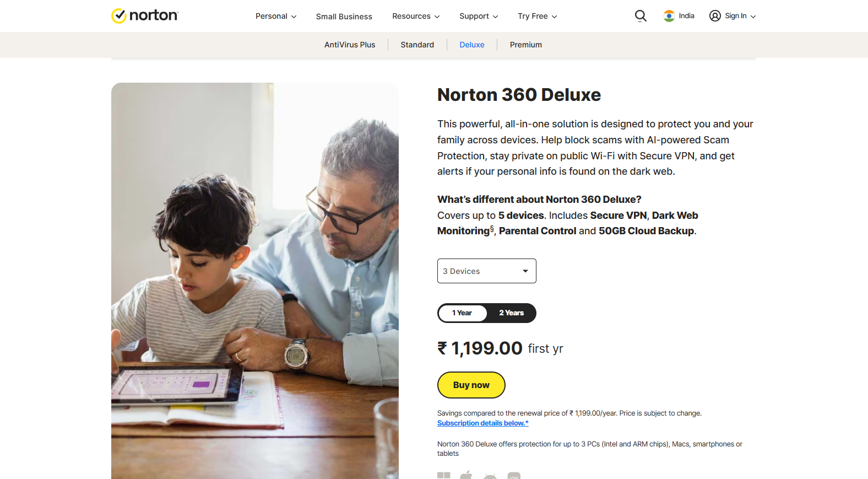
Task: Open Subscription details below link
Action: pos(483,423)
